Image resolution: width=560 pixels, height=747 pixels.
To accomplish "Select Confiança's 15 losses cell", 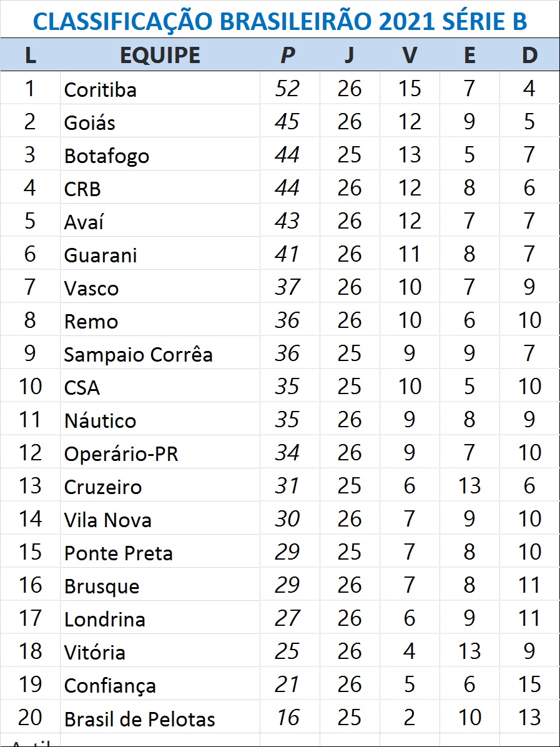I will coord(529,685).
